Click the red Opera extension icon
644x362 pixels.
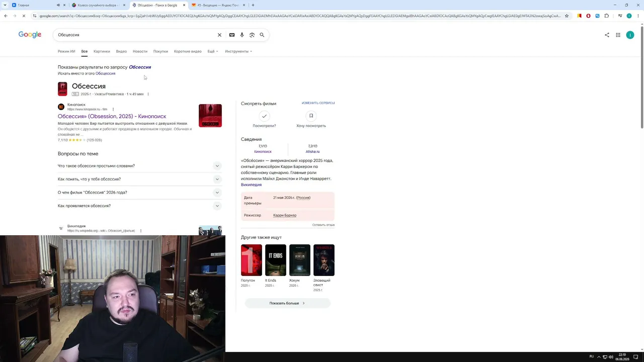pyautogui.click(x=588, y=16)
